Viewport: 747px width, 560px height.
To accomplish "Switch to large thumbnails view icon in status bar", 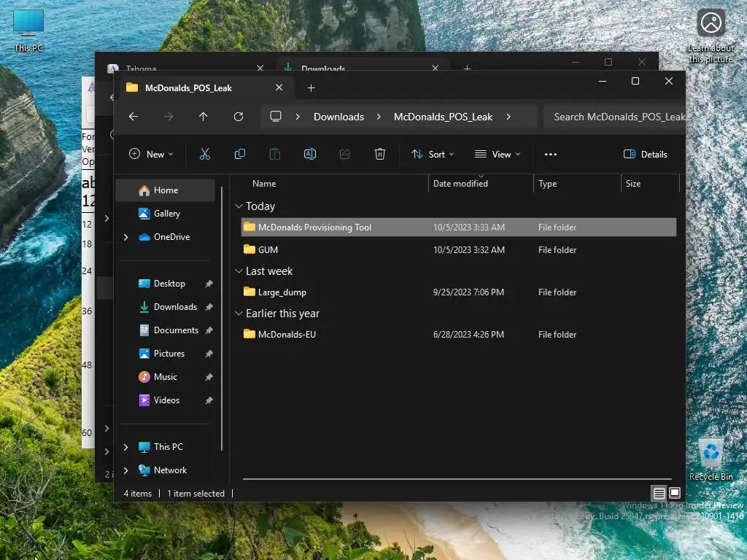I will 675,493.
